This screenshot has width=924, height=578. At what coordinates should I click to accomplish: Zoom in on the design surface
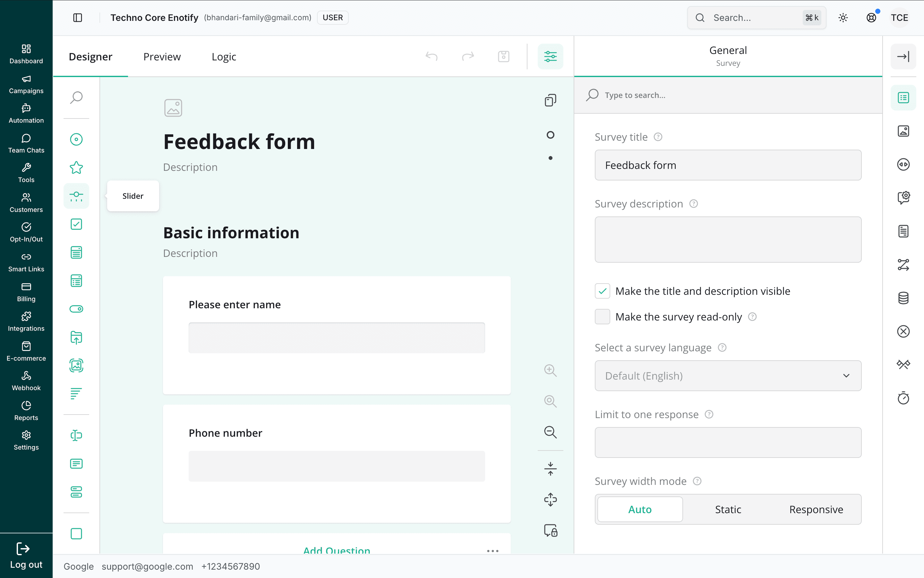click(550, 370)
